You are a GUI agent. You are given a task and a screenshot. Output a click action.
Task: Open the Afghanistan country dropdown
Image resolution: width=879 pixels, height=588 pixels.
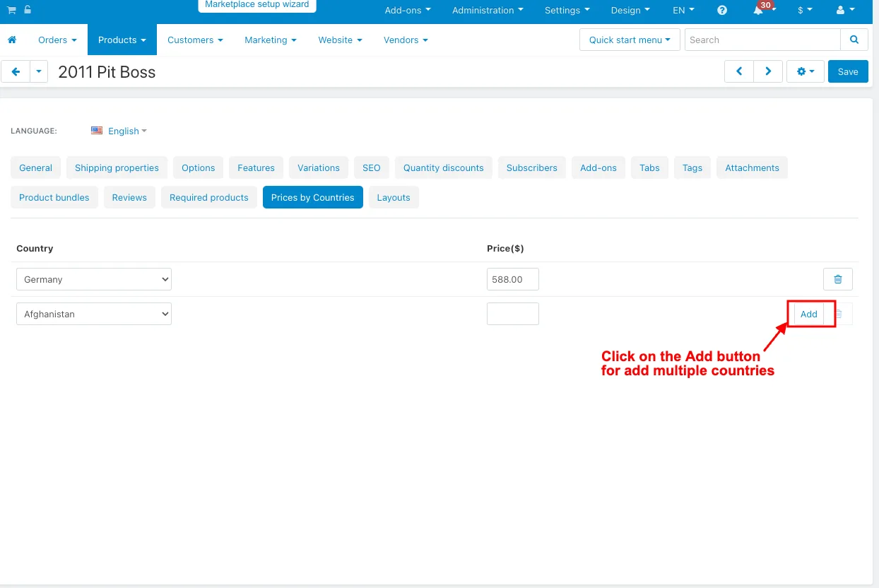[x=94, y=314]
